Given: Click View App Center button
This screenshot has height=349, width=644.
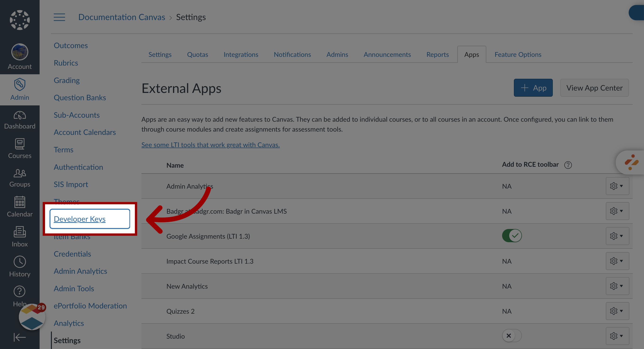Looking at the screenshot, I should pos(594,88).
